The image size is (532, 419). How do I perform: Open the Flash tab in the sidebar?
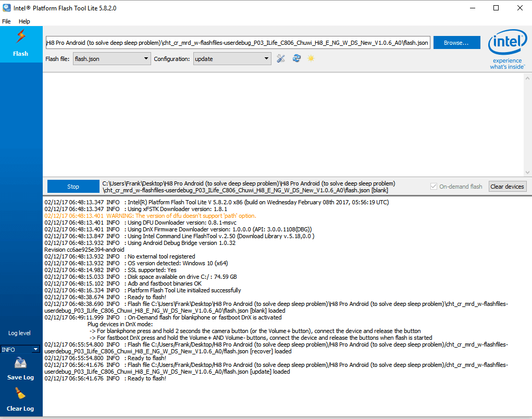(21, 44)
